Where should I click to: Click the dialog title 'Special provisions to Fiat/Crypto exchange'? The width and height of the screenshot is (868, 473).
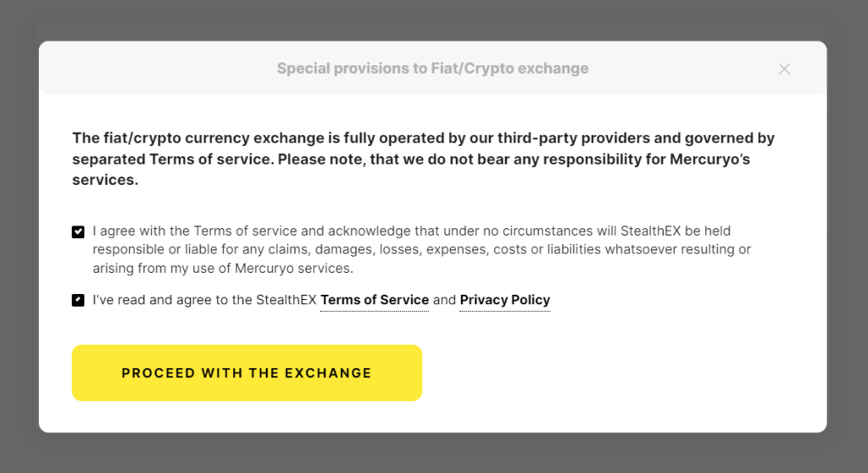(x=433, y=68)
